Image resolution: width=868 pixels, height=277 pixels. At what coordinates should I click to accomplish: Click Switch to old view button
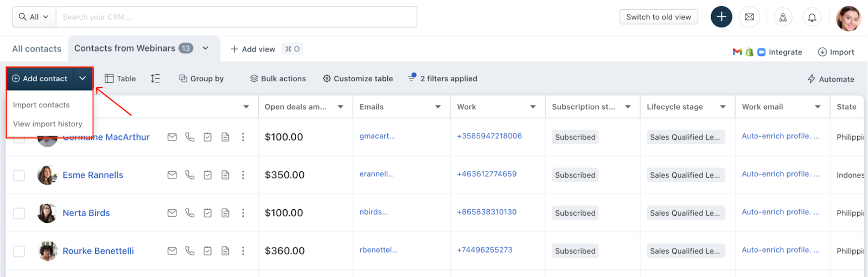point(659,17)
